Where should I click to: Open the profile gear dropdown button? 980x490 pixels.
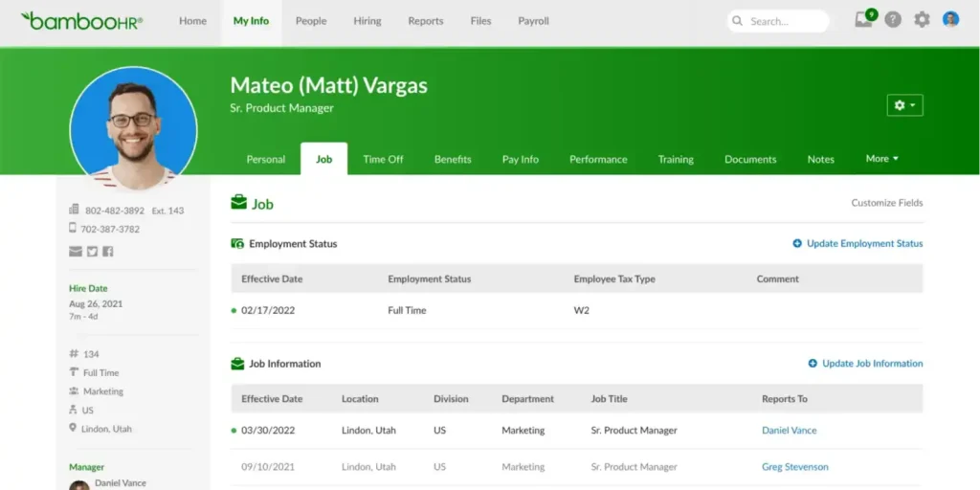click(904, 105)
